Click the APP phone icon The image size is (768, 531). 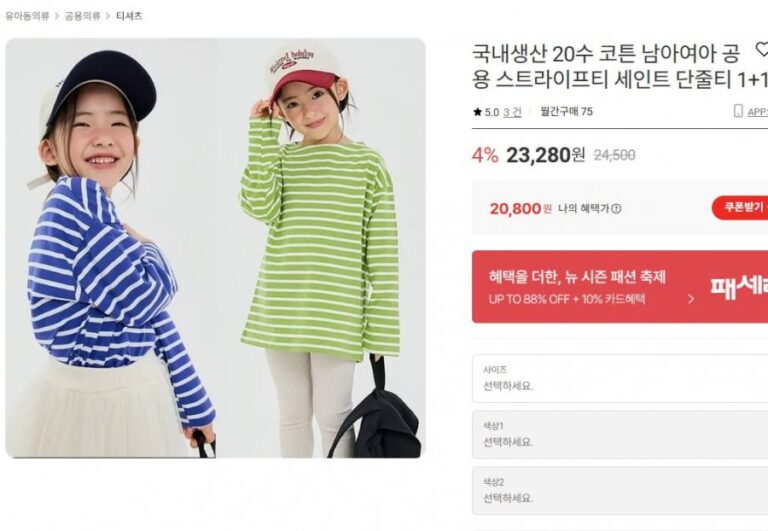(x=738, y=111)
